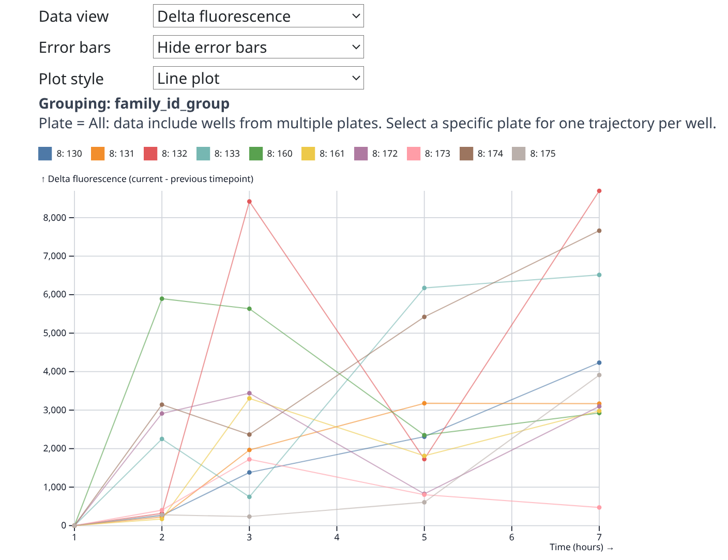Click the purple 8: 172 legend swatch
The image size is (728, 560).
click(361, 154)
